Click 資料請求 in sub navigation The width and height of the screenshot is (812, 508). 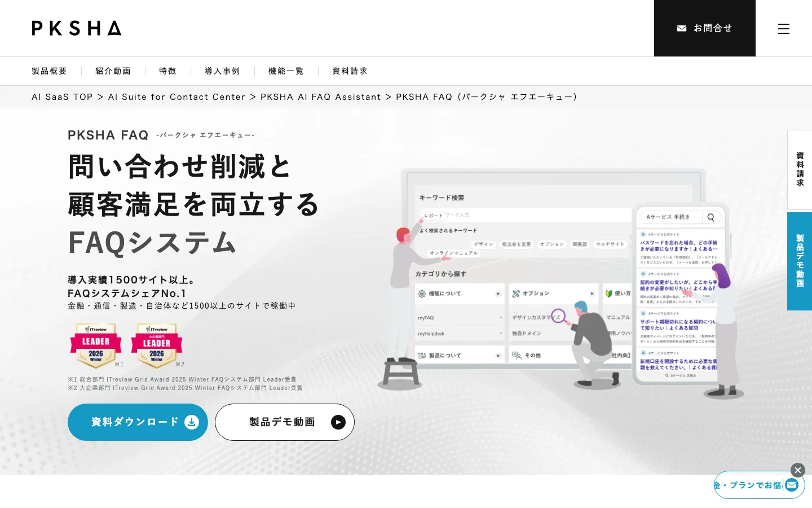tap(350, 71)
